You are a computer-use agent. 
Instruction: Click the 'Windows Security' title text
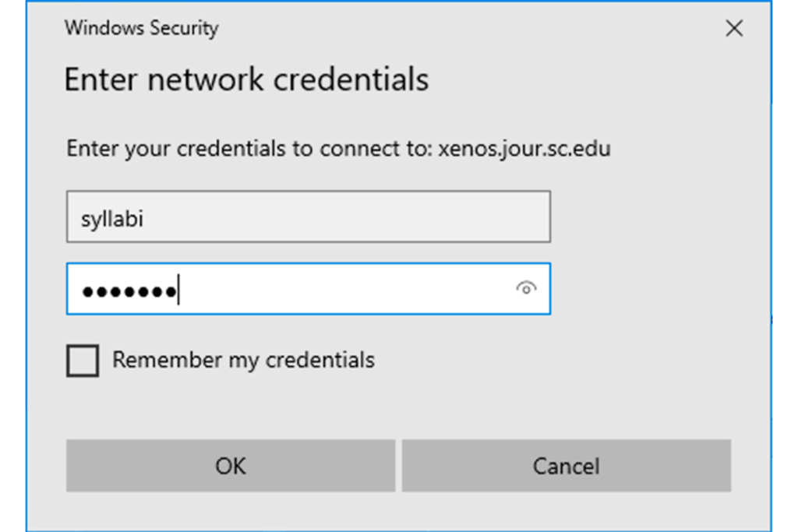141,29
